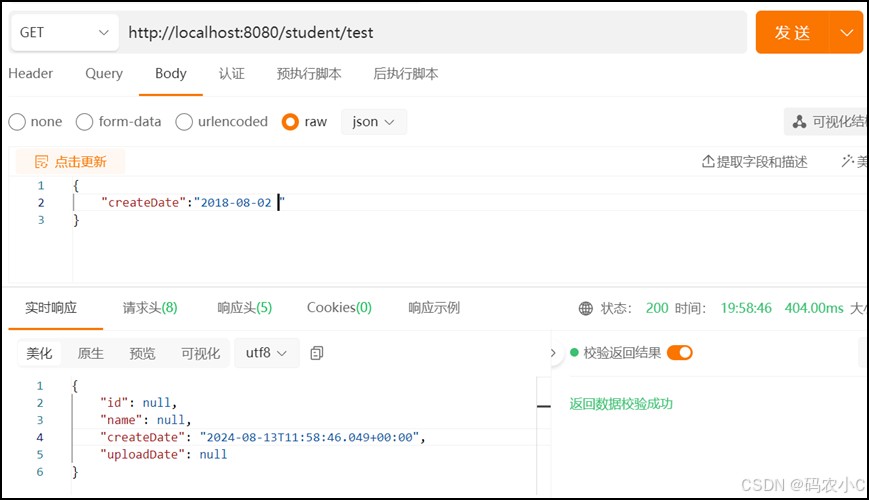The width and height of the screenshot is (869, 500).
Task: Expand the send button options arrow
Action: pyautogui.click(x=846, y=32)
